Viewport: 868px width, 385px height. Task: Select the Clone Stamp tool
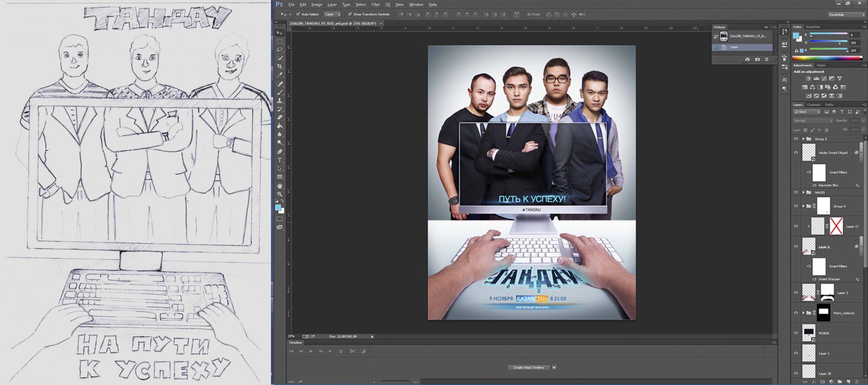[x=279, y=100]
